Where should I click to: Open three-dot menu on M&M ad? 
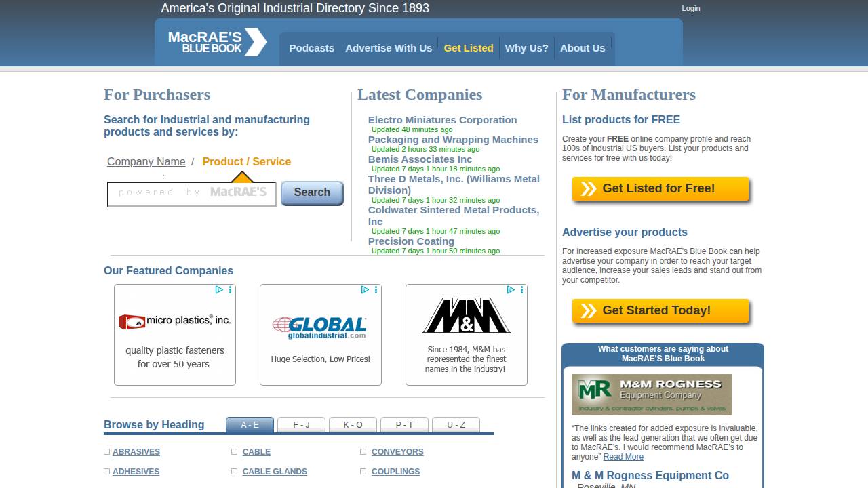tap(520, 289)
